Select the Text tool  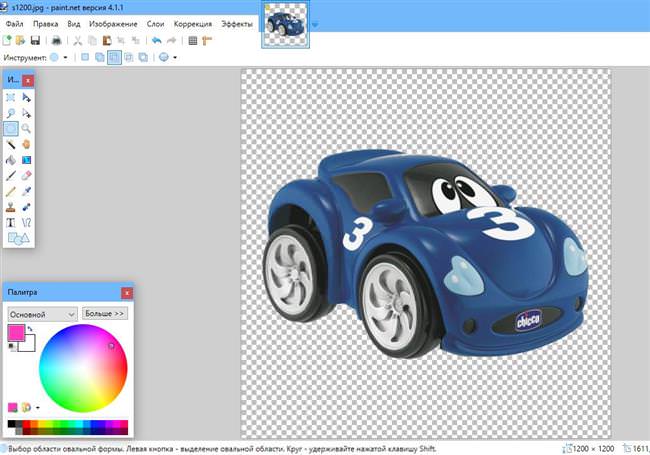(x=11, y=223)
